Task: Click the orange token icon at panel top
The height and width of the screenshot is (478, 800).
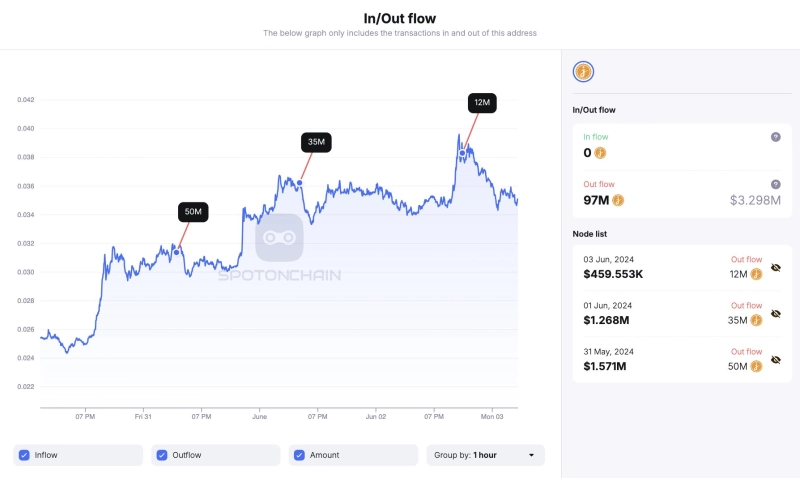Action: pos(583,71)
